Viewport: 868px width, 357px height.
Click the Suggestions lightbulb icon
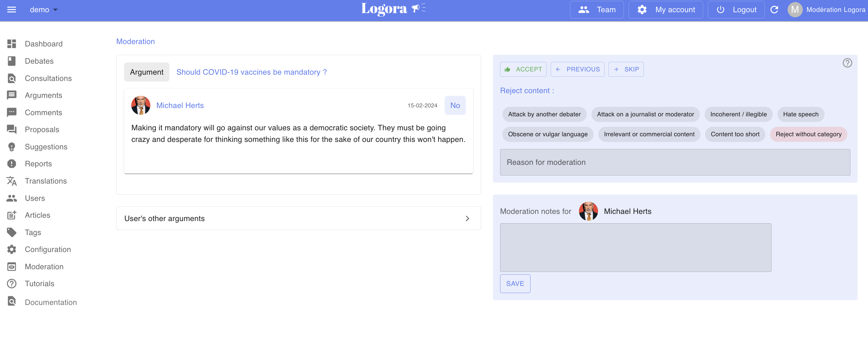coord(11,146)
